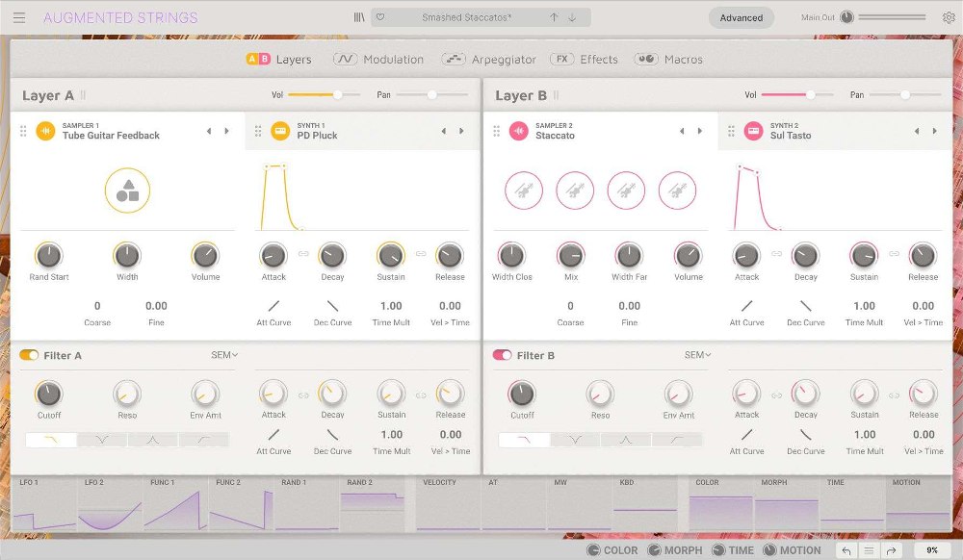Load the next preset with the down arrow
Screen dimensions: 963x560
571,16
